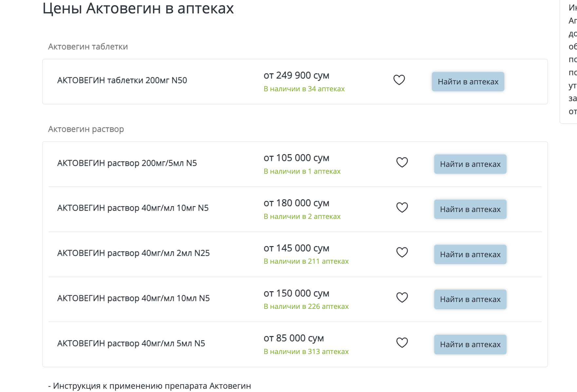Open product АКТОВЕГИН таблетки 200мг N50
577x392 pixels.
tap(122, 80)
